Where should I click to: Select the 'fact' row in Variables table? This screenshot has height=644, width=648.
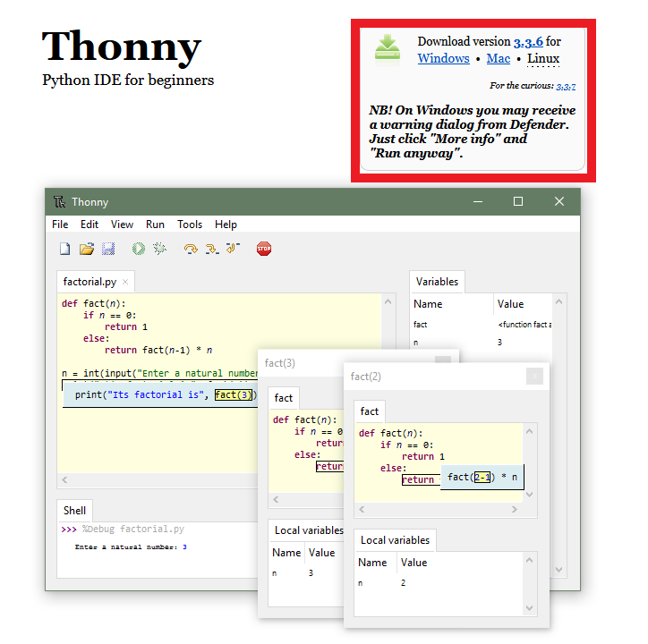[482, 325]
